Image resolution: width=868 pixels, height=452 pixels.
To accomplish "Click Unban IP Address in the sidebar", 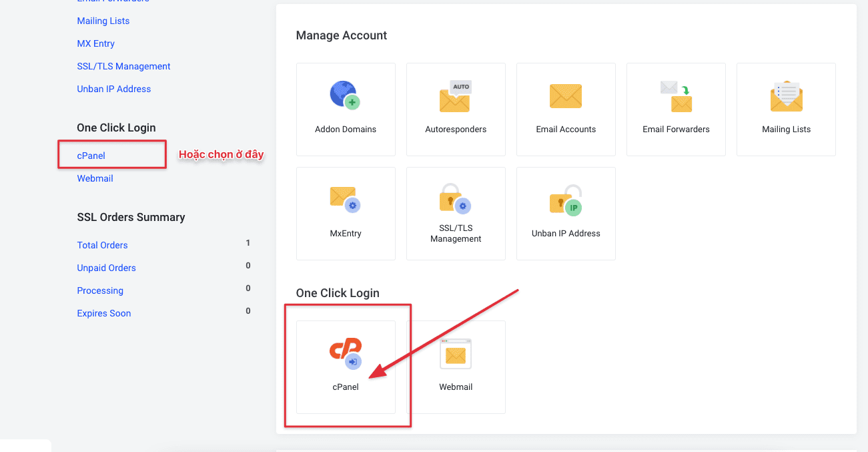I will 113,89.
